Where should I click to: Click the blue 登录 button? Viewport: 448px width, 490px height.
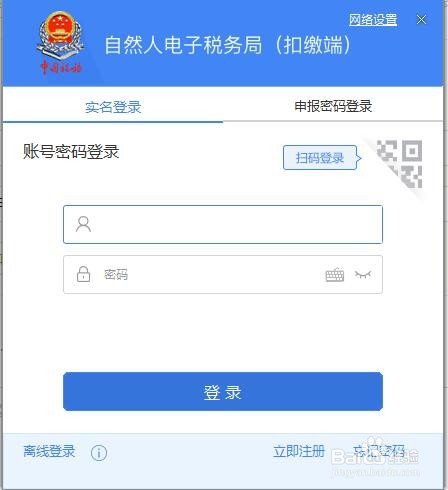[x=223, y=391]
